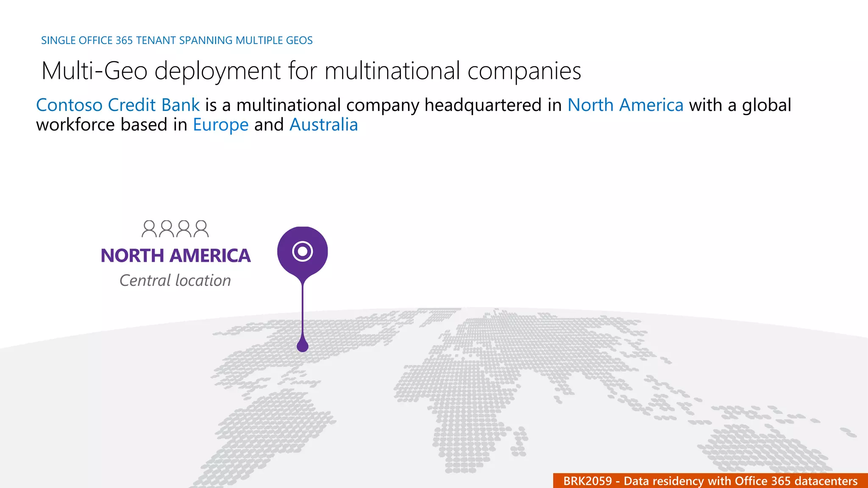Click the blue 'Australia' text
The height and width of the screenshot is (488, 868).
324,125
